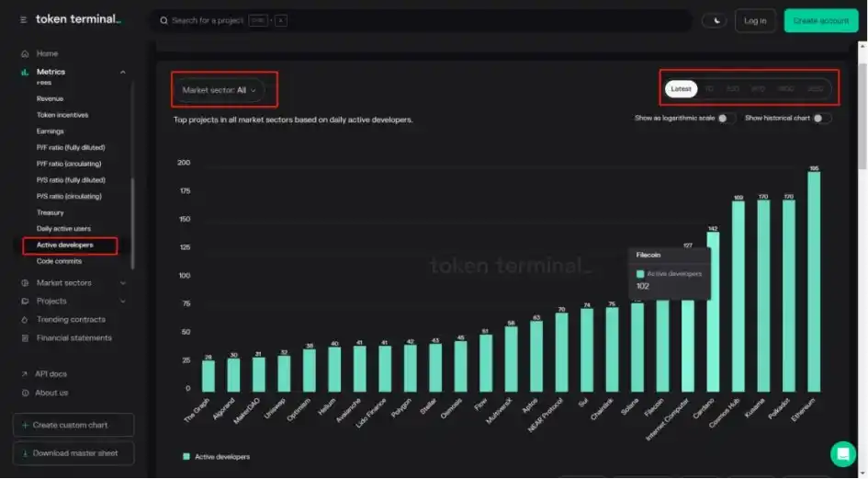Open the Earnings metric
868x479 pixels.
(x=50, y=131)
